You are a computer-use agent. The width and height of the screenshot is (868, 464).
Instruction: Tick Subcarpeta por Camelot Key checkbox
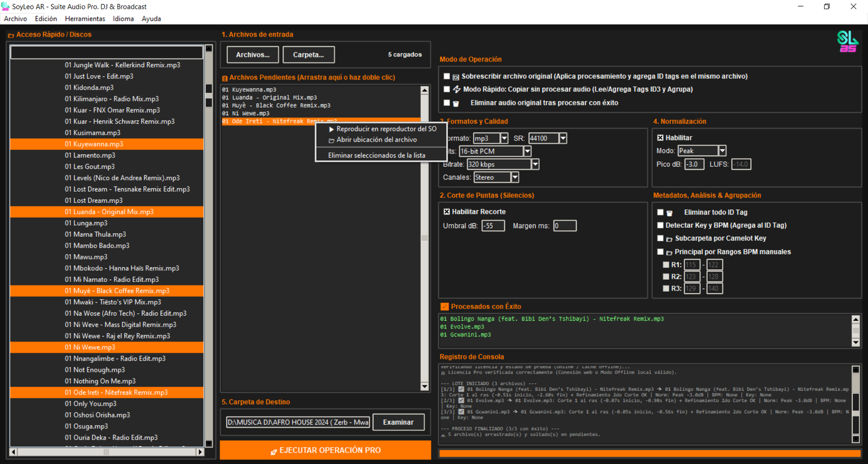coord(660,239)
